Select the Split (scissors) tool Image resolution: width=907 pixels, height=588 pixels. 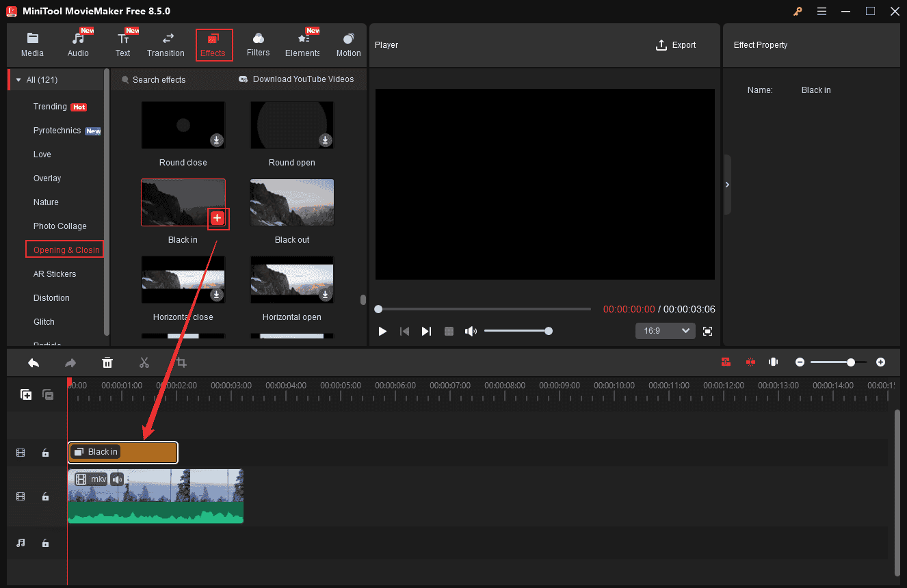(x=144, y=362)
